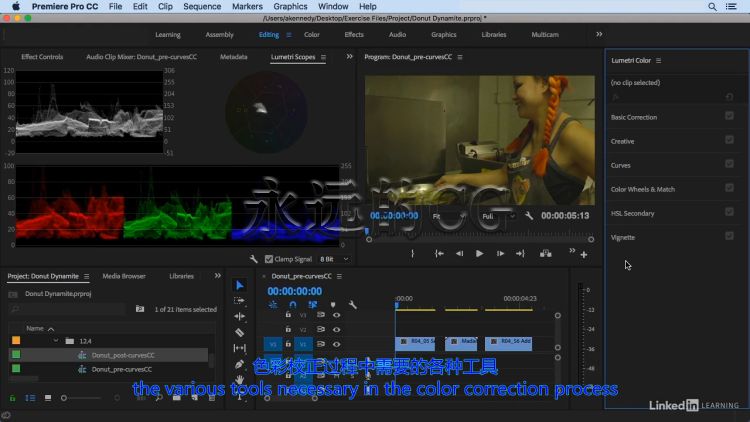Toggle lock on track V3

point(288,315)
